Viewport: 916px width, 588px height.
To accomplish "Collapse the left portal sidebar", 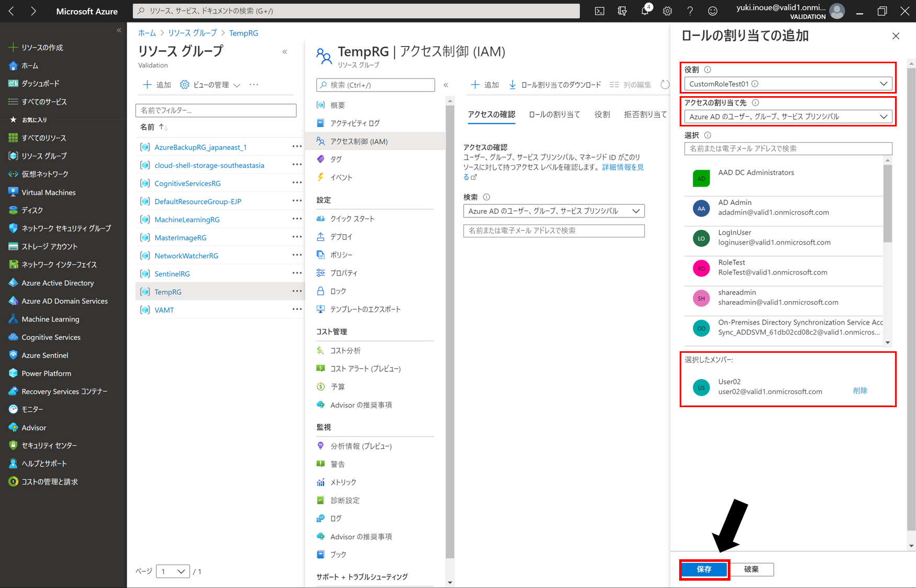I will 119,30.
